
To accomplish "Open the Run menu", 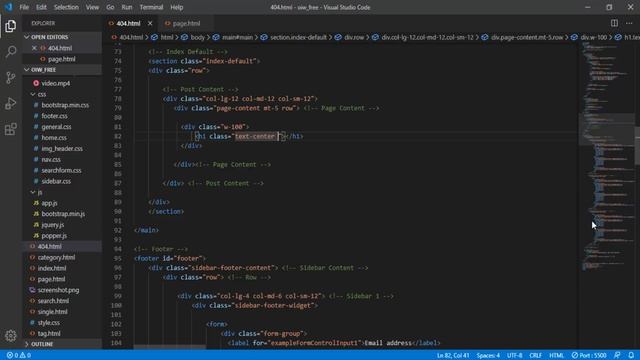I will coord(127,7).
